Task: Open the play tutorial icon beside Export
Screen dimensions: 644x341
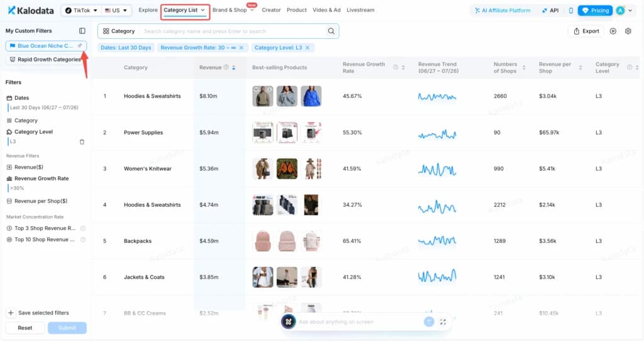Action: tap(613, 31)
